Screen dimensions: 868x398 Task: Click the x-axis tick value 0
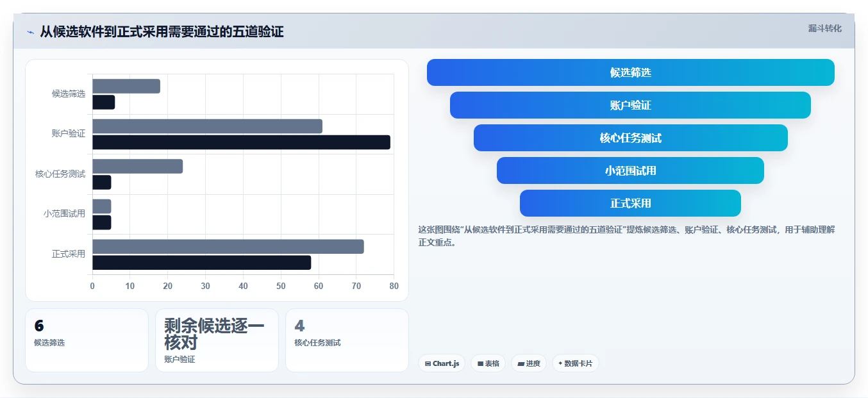[92, 286]
